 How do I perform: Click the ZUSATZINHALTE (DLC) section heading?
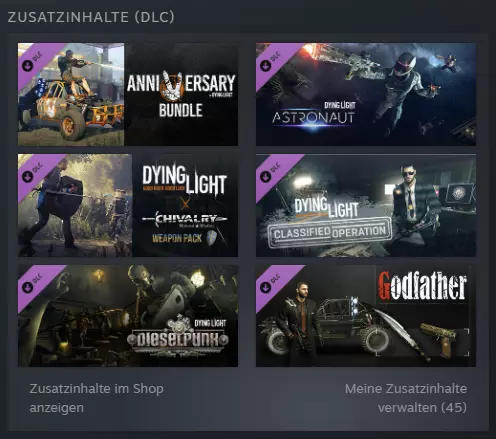[91, 17]
